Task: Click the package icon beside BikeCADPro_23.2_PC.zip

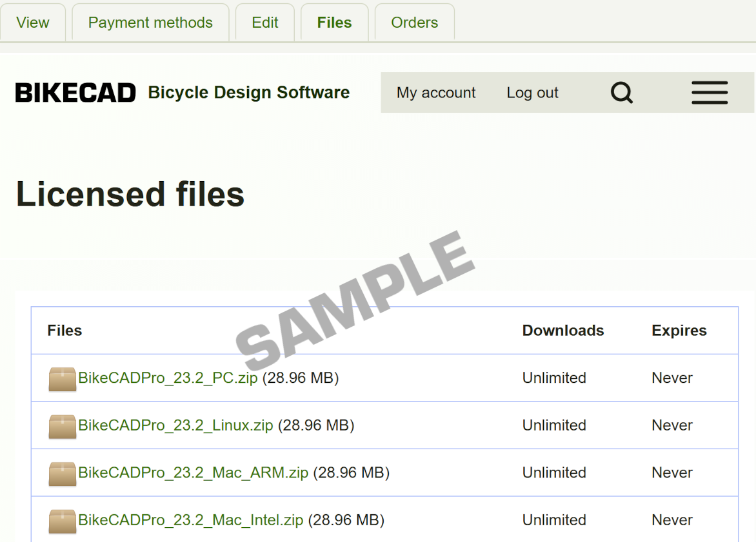Action: click(x=62, y=379)
